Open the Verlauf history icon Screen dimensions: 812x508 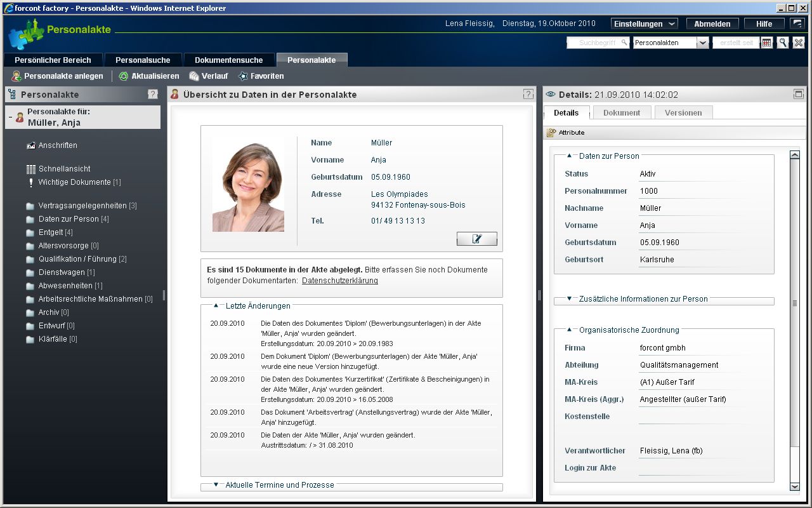pos(194,76)
